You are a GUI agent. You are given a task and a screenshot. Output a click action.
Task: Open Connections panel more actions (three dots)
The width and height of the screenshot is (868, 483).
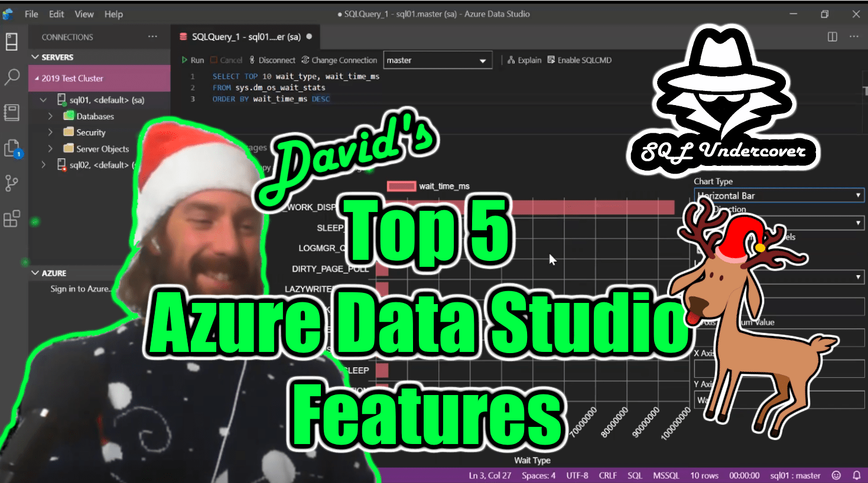click(x=153, y=37)
